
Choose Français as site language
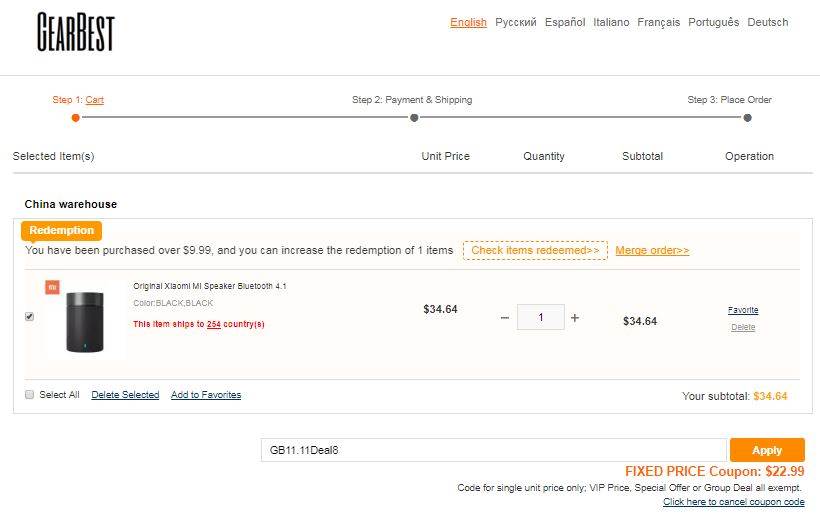(659, 22)
